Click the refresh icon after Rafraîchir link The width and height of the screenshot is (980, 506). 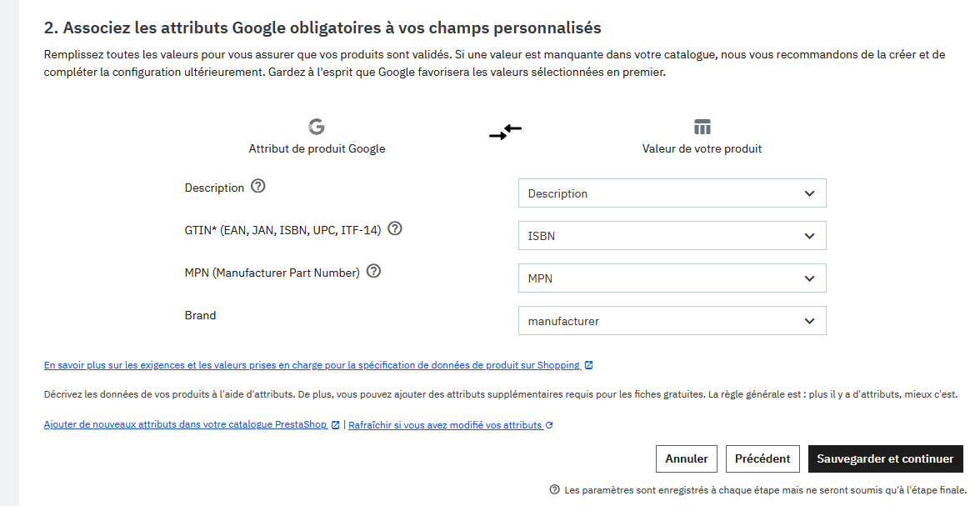[549, 425]
